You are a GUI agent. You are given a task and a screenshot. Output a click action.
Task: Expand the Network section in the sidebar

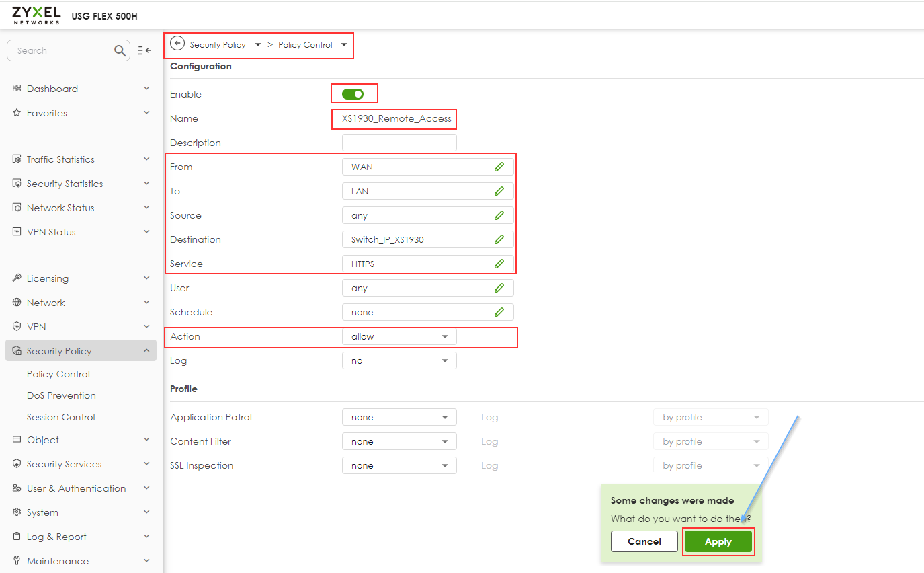(x=47, y=302)
